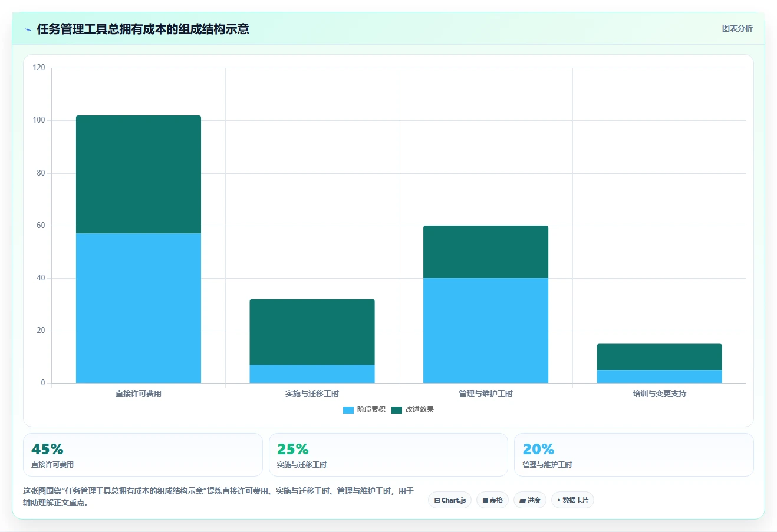Click the y-axis value 20
The height and width of the screenshot is (532, 777).
pos(41,331)
